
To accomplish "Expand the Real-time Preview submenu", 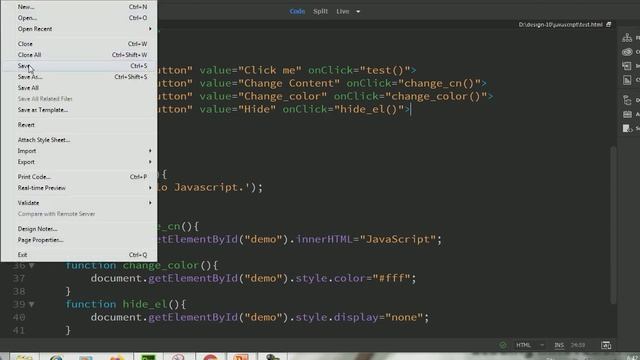I will point(79,188).
